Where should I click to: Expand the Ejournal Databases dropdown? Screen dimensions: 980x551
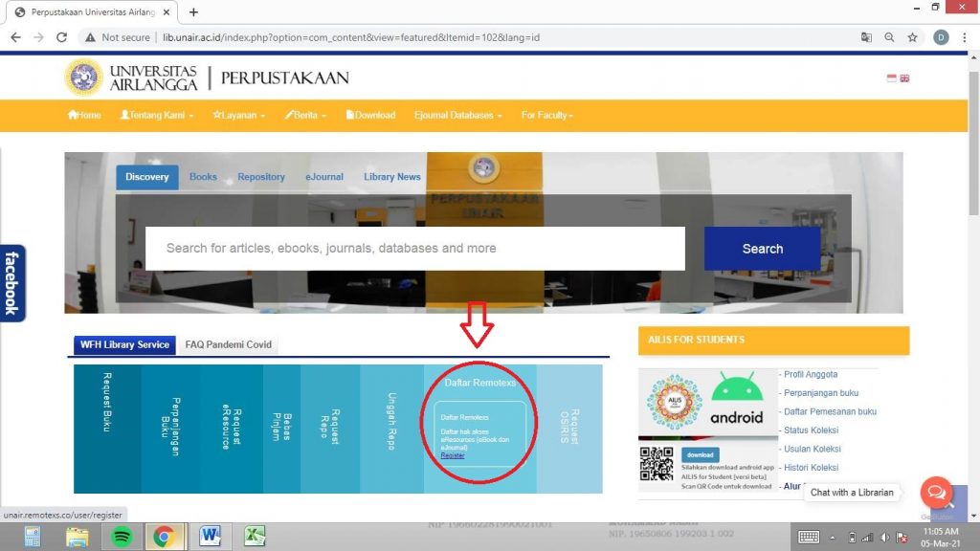point(458,115)
